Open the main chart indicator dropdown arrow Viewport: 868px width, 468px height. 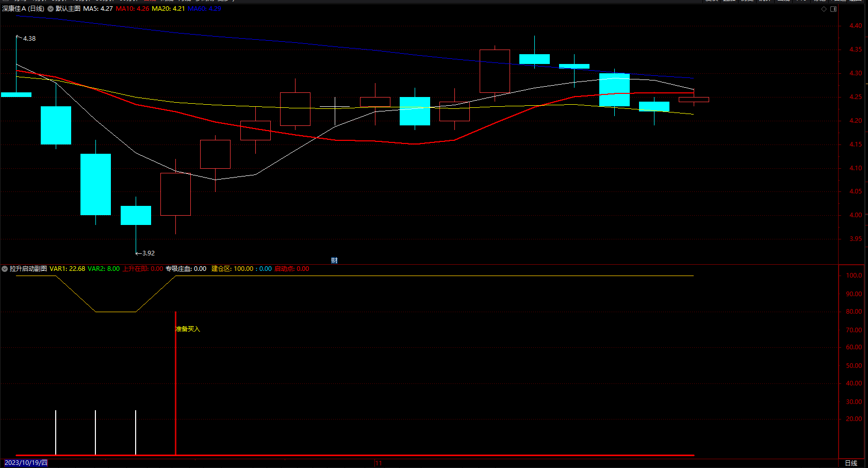click(x=51, y=9)
